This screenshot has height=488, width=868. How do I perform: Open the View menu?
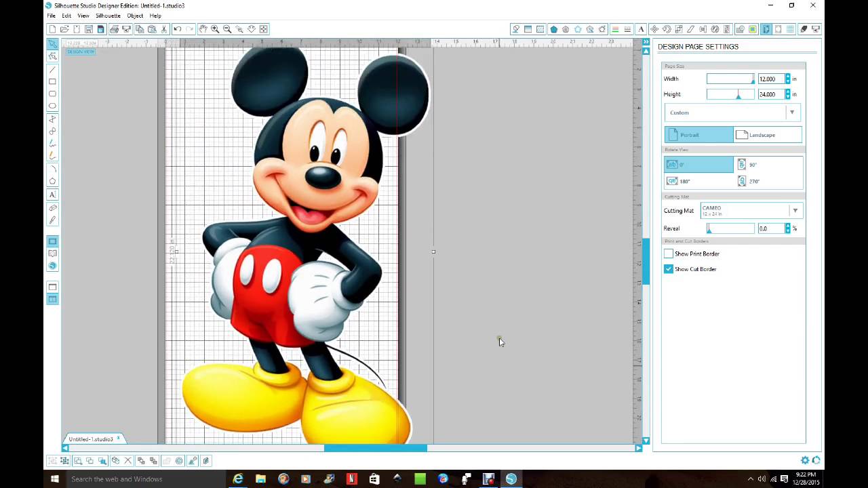tap(83, 16)
